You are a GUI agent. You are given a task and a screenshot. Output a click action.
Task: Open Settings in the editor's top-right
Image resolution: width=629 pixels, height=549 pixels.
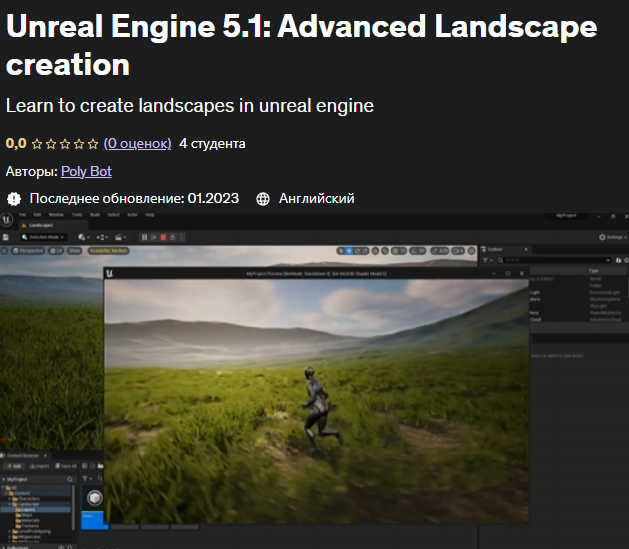point(613,237)
